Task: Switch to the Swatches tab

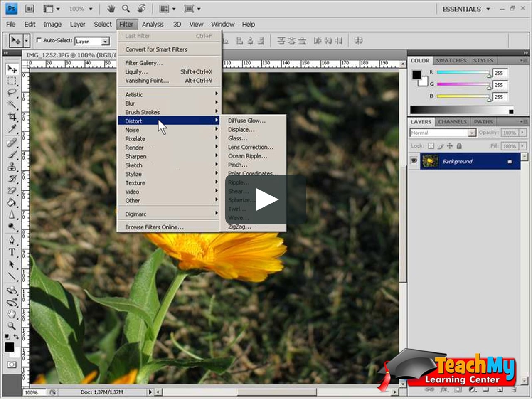Action: pyautogui.click(x=451, y=60)
